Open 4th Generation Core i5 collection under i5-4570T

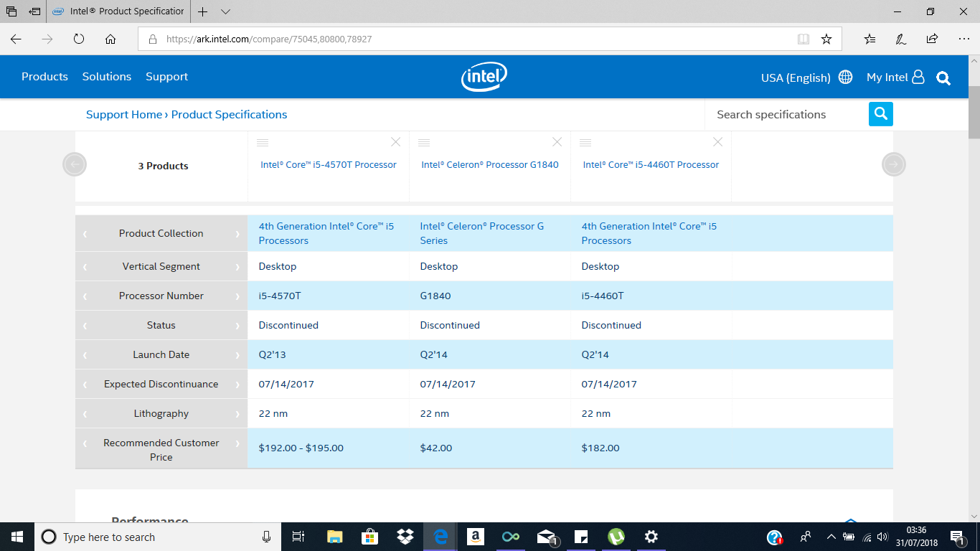click(326, 233)
